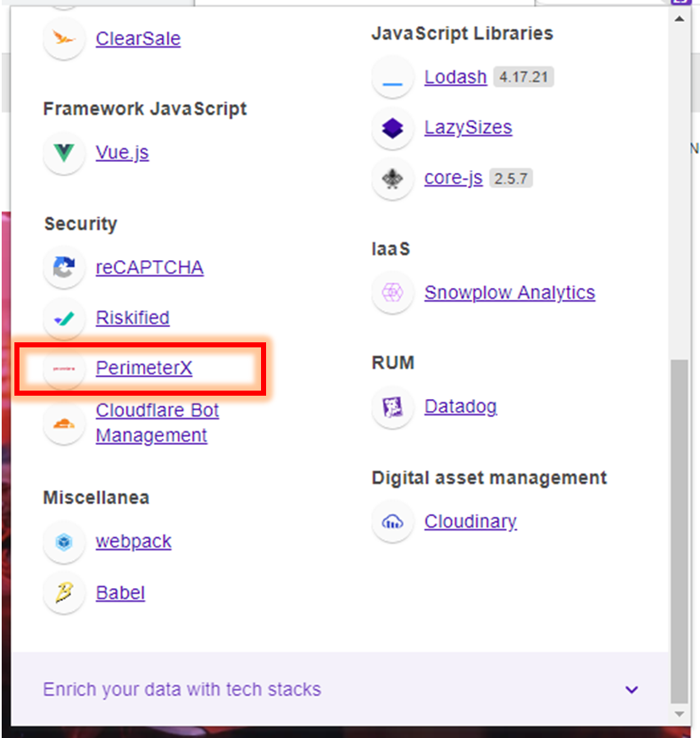Click the Cloudflare cloud icon
Image resolution: width=700 pixels, height=738 pixels.
64,423
